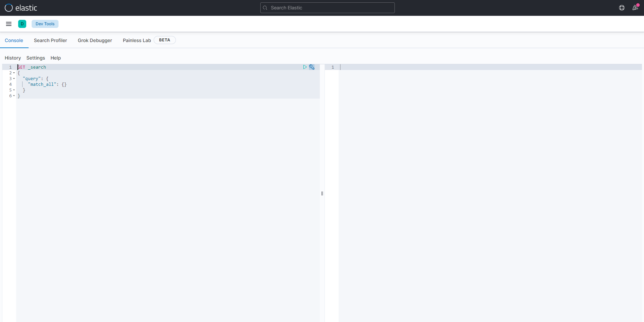
Task: Switch to the Console tab
Action: pos(14,40)
